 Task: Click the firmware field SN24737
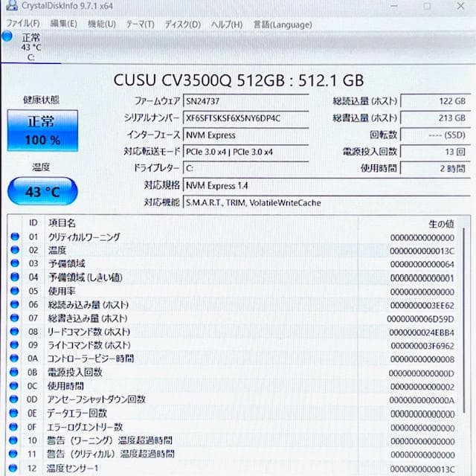(x=246, y=101)
